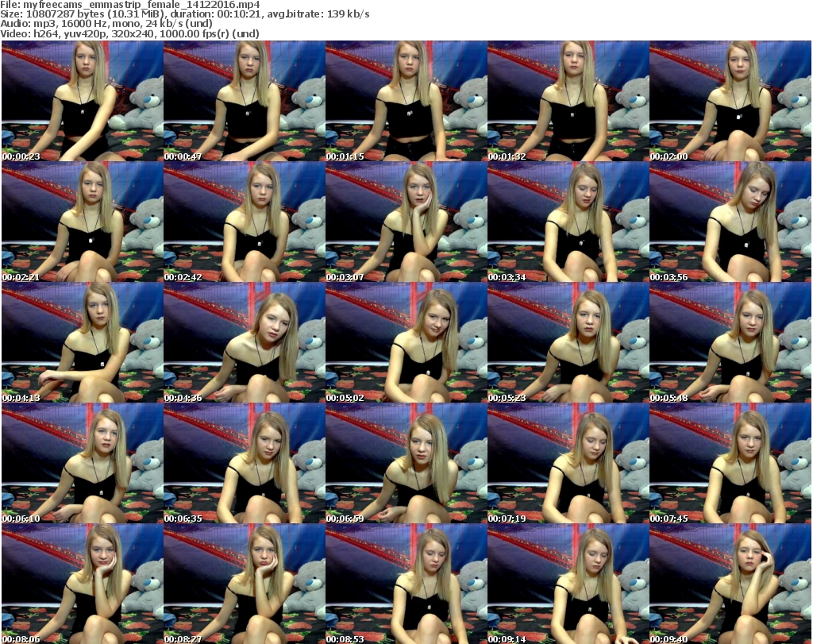
Task: Open the frame stamped 00:03:34
Action: (x=568, y=222)
